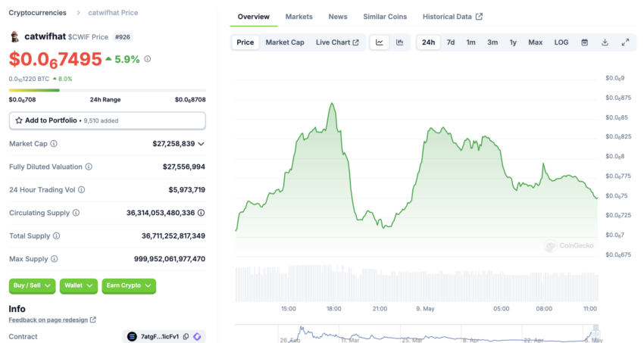The width and height of the screenshot is (644, 343).
Task: Click the 36,711,252,817,349 total supply value
Action: (174, 236)
